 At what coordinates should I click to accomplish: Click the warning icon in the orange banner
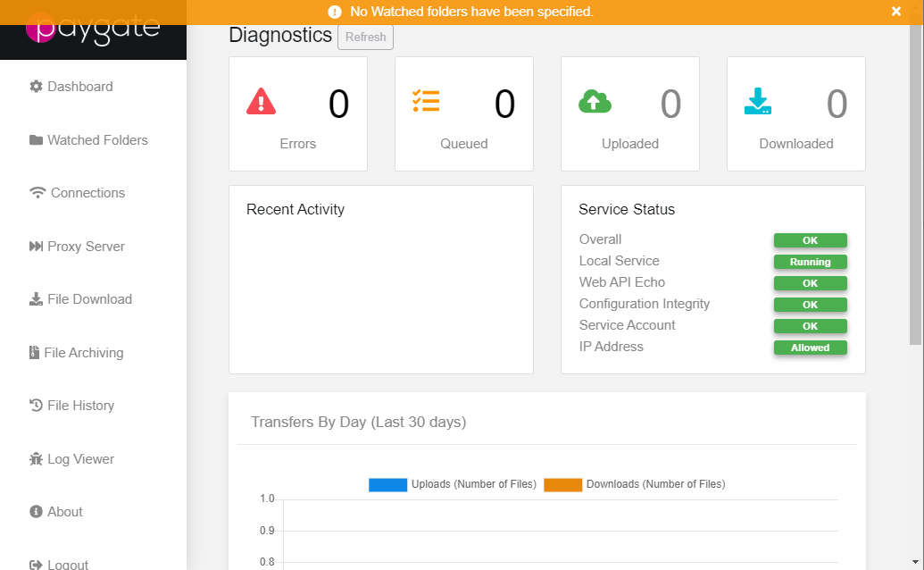tap(335, 12)
